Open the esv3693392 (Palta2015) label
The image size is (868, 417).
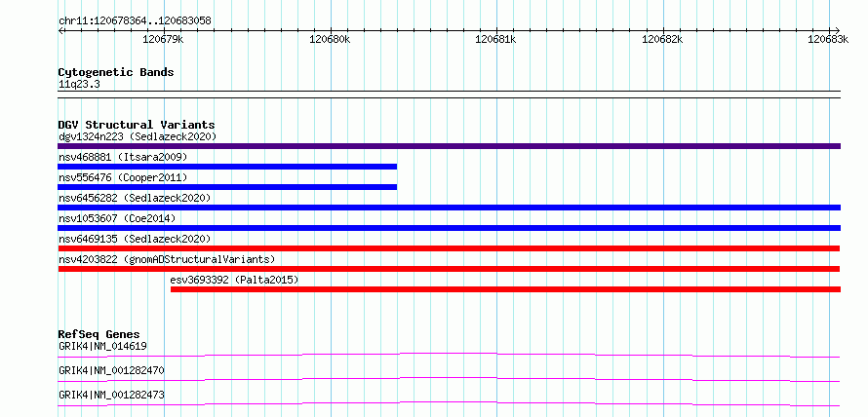pos(235,280)
